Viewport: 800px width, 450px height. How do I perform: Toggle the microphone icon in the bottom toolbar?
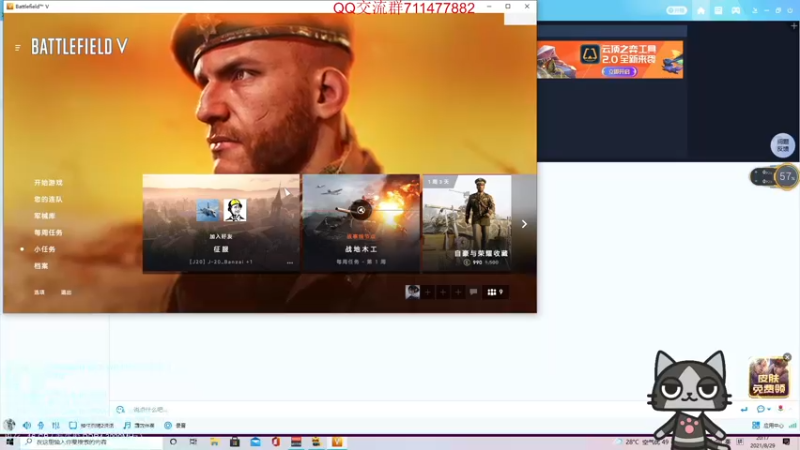point(41,425)
